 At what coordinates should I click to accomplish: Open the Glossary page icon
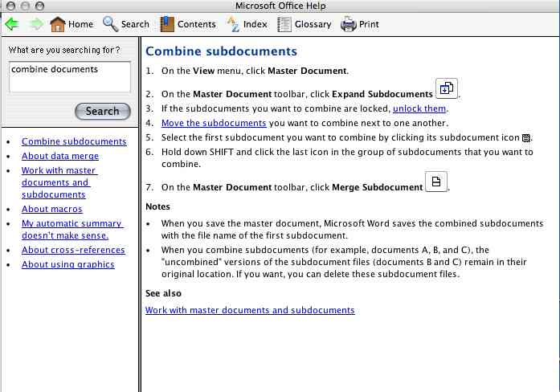click(x=284, y=24)
